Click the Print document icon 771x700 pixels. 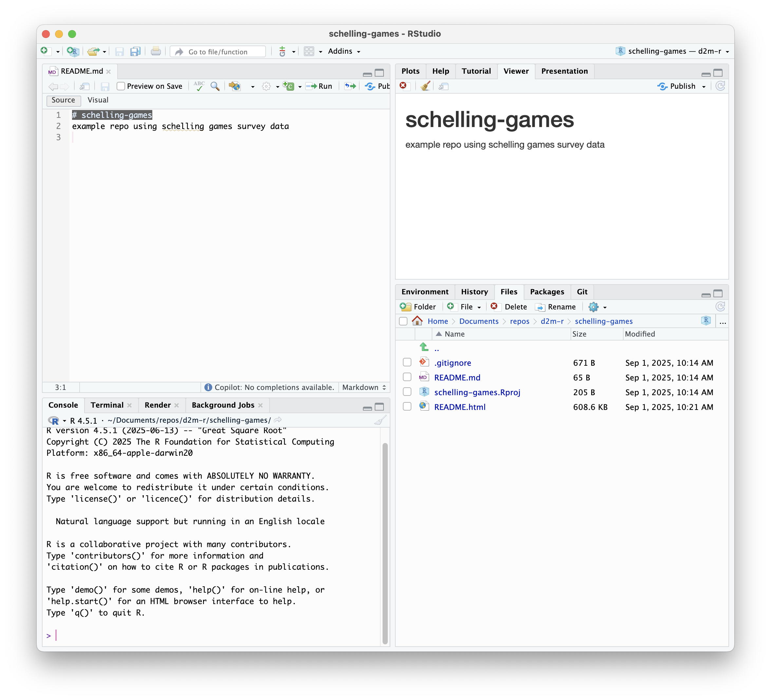(x=156, y=51)
